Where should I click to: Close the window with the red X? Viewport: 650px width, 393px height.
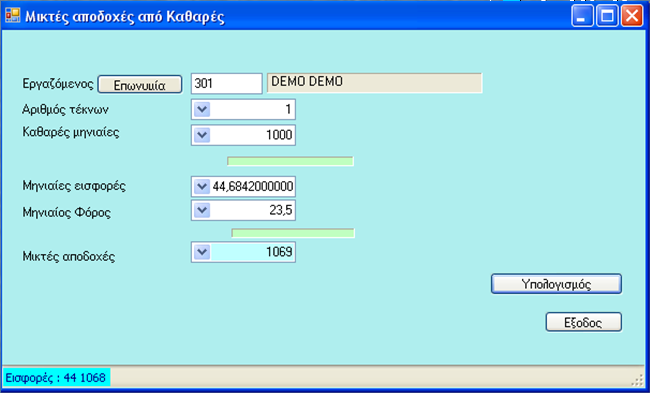click(x=632, y=16)
